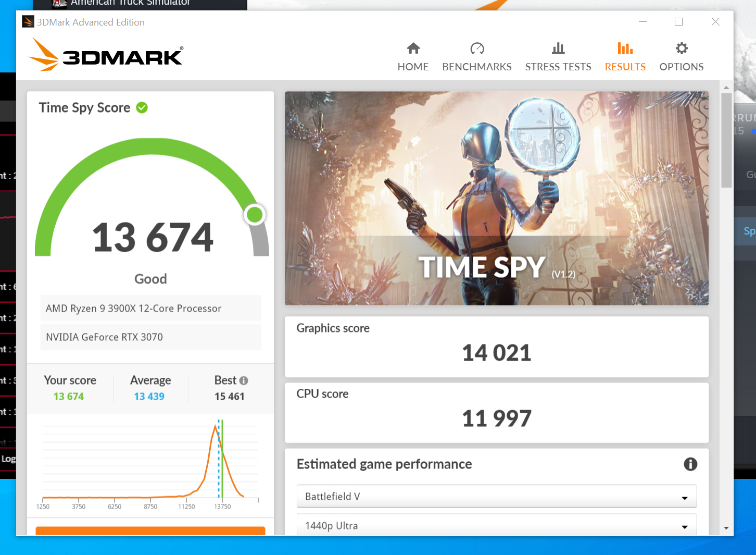Click the info icon beside Best
This screenshot has width=756, height=555.
244,380
